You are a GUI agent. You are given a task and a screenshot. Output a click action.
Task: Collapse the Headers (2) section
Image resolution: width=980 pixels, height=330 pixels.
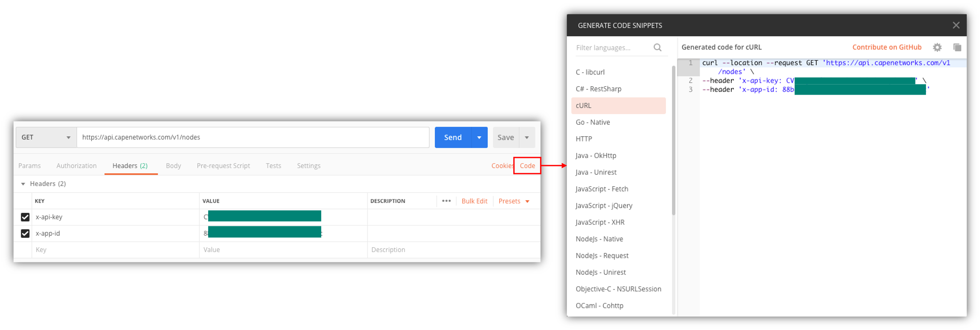coord(23,184)
